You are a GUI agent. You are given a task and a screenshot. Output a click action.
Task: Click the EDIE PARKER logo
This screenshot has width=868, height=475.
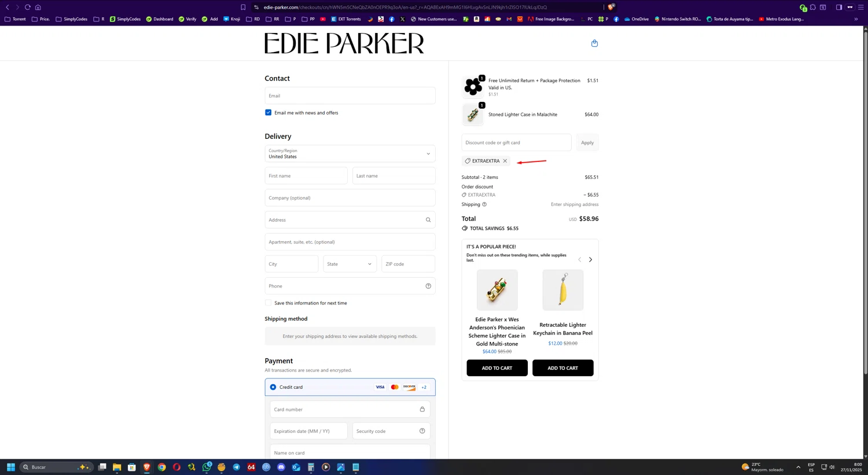[x=344, y=43]
